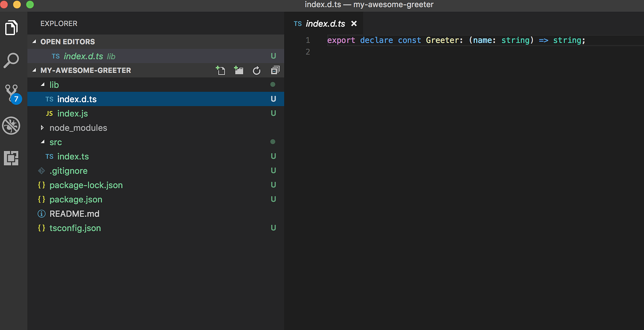The width and height of the screenshot is (644, 330).
Task: Open the Search view
Action: (x=11, y=60)
